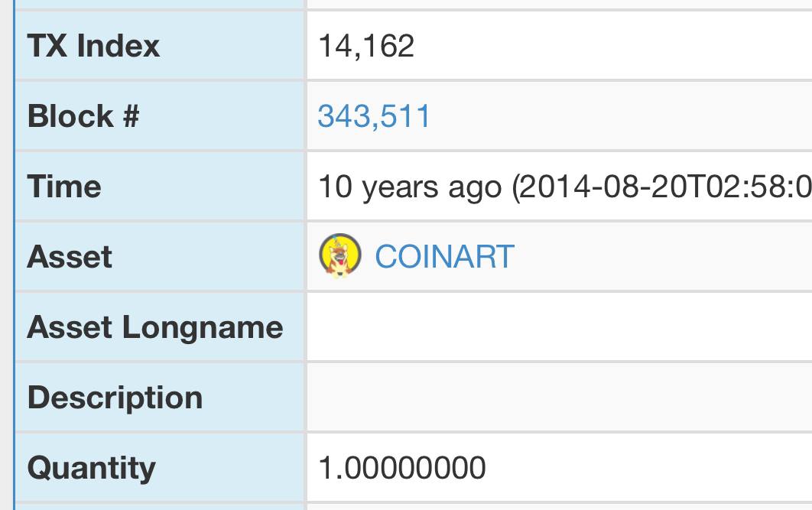This screenshot has width=812, height=510.
Task: Click the Asset row label
Action: click(70, 256)
